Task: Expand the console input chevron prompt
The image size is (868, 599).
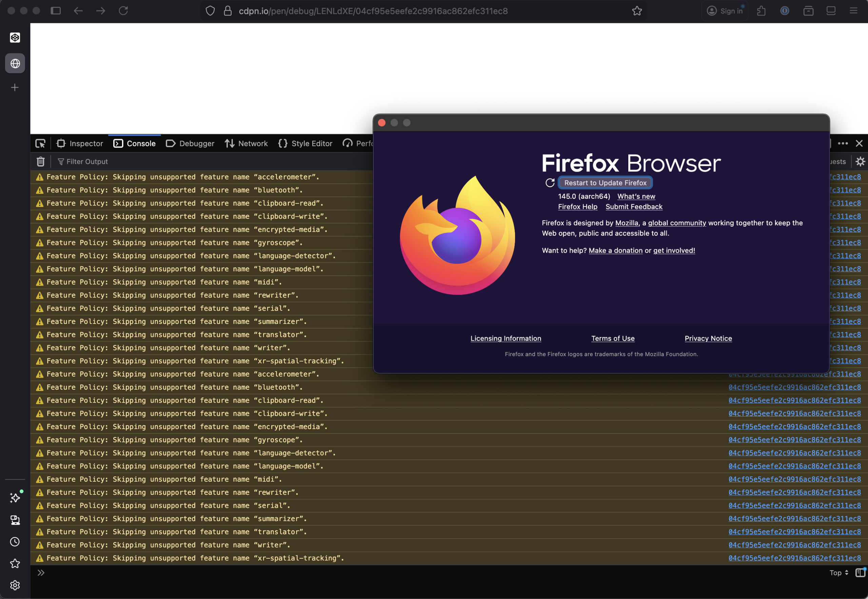Action: coord(41,573)
